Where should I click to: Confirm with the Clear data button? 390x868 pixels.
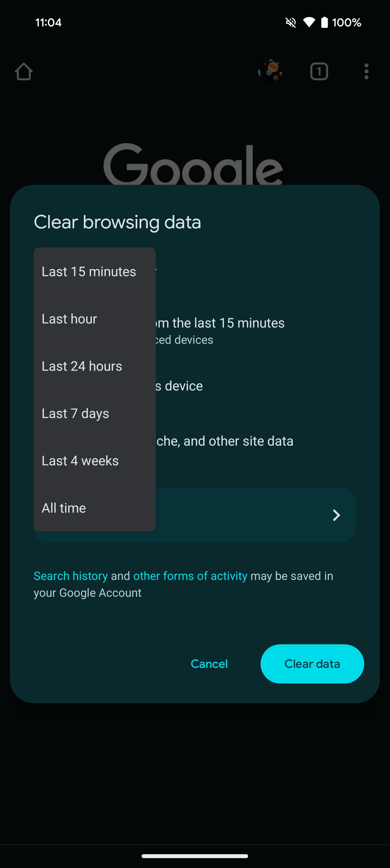click(x=312, y=664)
